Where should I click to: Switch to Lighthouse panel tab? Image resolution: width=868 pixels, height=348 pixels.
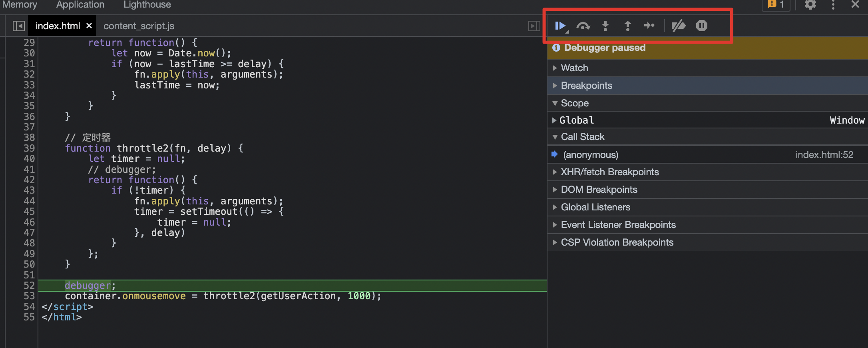click(147, 5)
